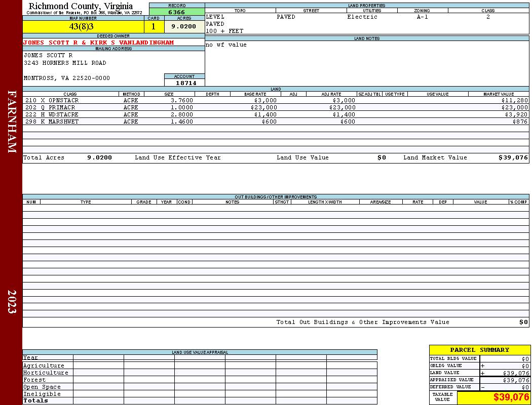532x405 pixels.
Task: Click the PARCEL SUMMARY header
Action: [x=479, y=350]
